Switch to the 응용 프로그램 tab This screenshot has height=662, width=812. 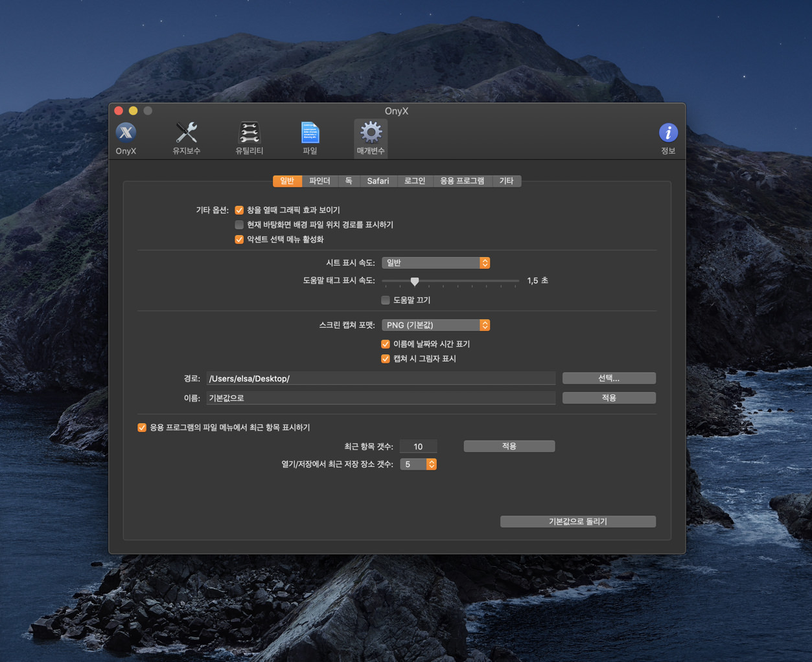462,181
